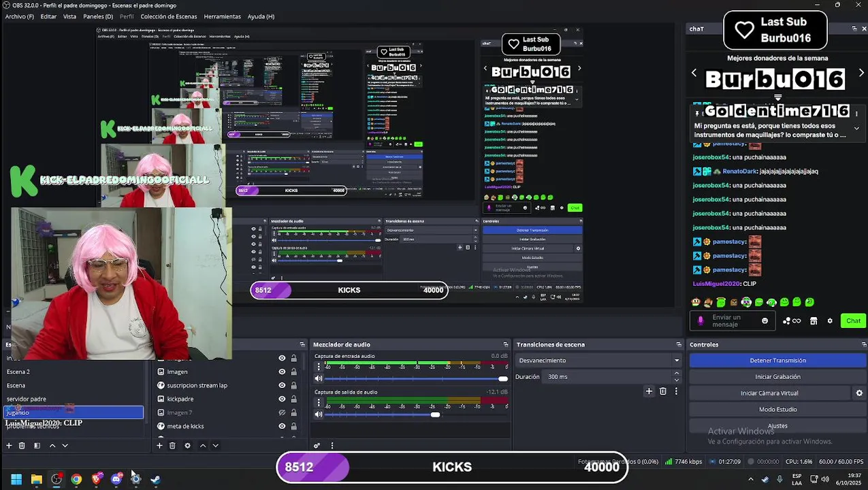Add a new scene with the plus icon
The width and height of the screenshot is (868, 490).
coord(9,446)
